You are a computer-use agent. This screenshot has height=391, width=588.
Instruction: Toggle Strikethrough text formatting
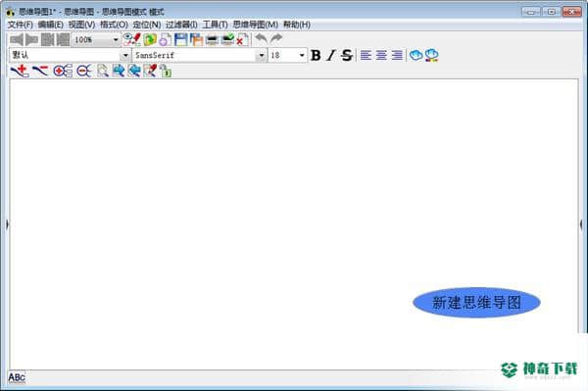coord(347,55)
